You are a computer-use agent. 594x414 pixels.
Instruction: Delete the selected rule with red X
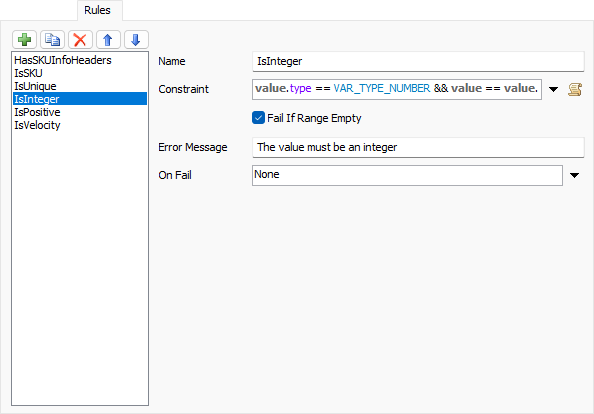[x=80, y=39]
